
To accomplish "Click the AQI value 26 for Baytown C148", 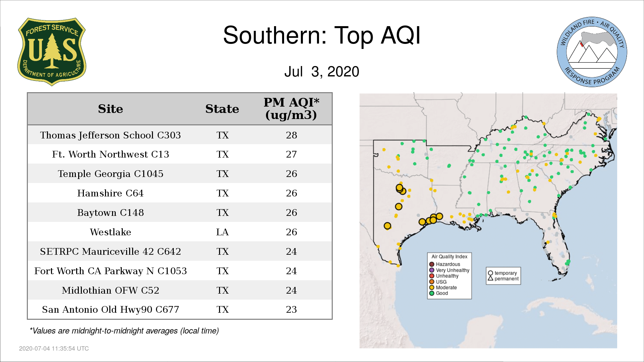I will [291, 213].
